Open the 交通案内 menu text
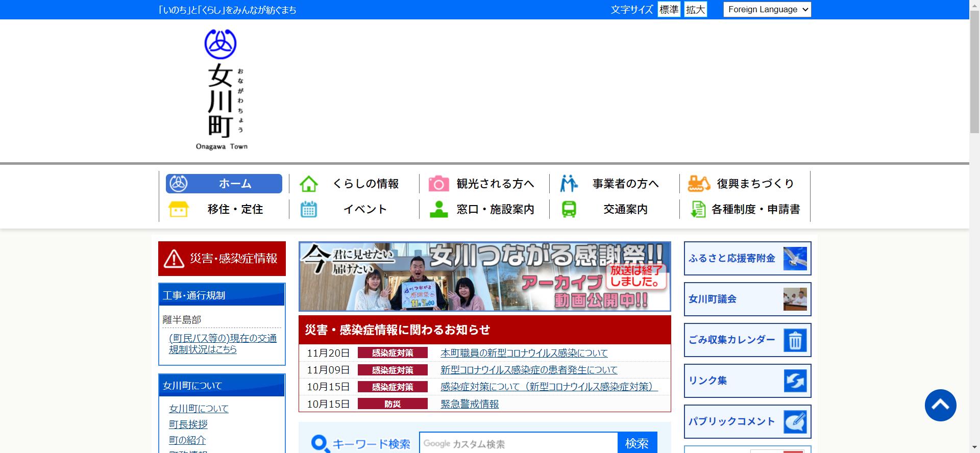The image size is (980, 453). click(x=626, y=209)
